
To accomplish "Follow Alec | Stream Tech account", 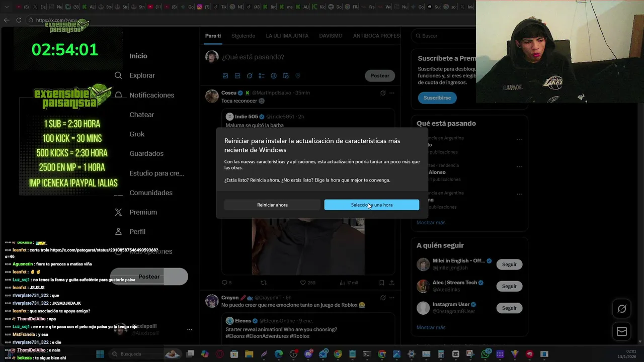I will (x=509, y=286).
